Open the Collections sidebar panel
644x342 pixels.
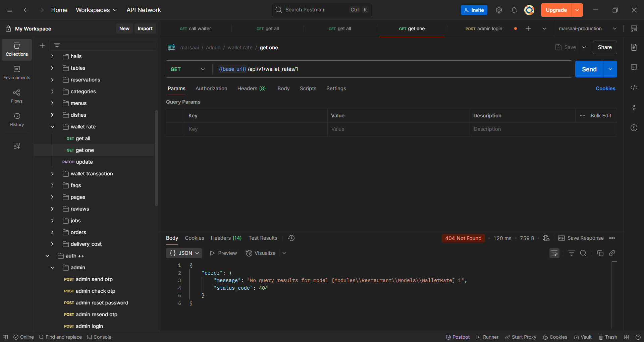click(17, 50)
